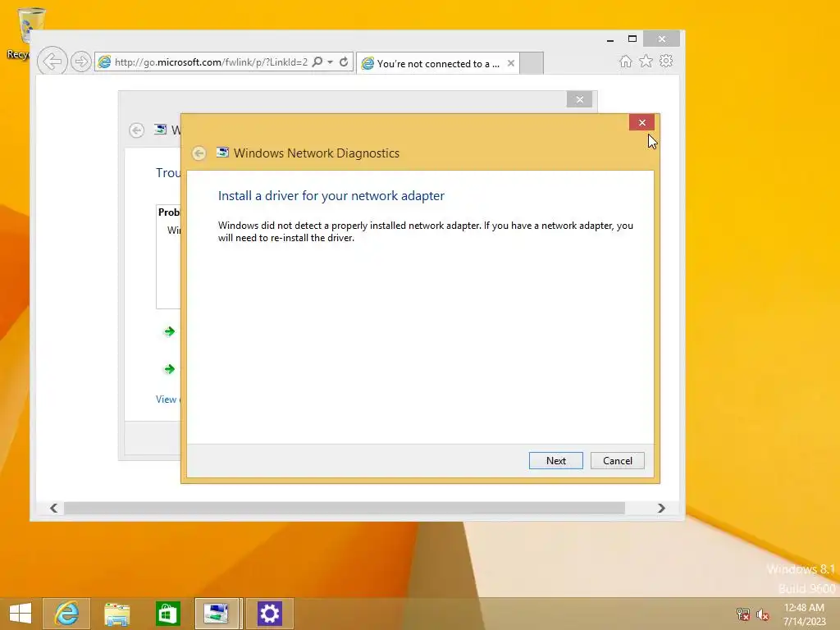This screenshot has height=630, width=840.
Task: Click Next in Windows Network Diagnostics
Action: (x=555, y=461)
